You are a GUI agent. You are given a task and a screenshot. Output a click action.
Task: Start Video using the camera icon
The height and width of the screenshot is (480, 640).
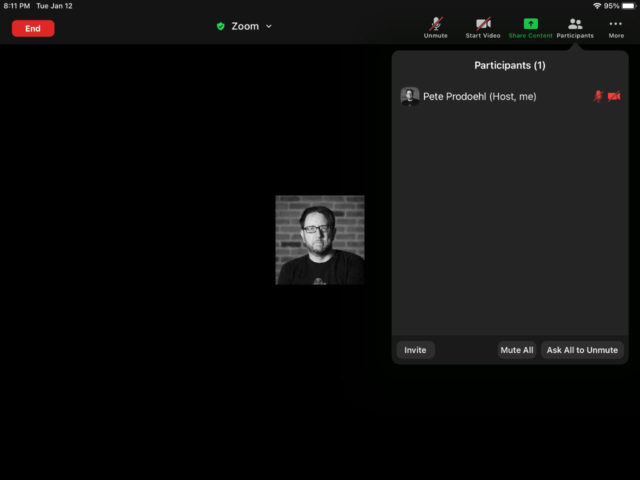483,24
